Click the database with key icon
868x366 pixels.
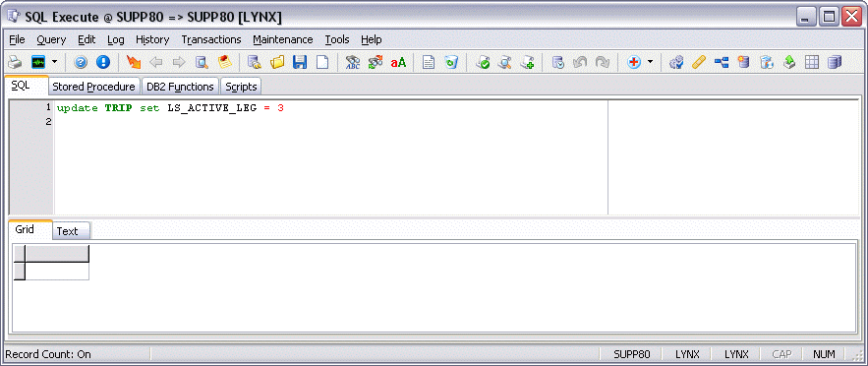pyautogui.click(x=254, y=63)
